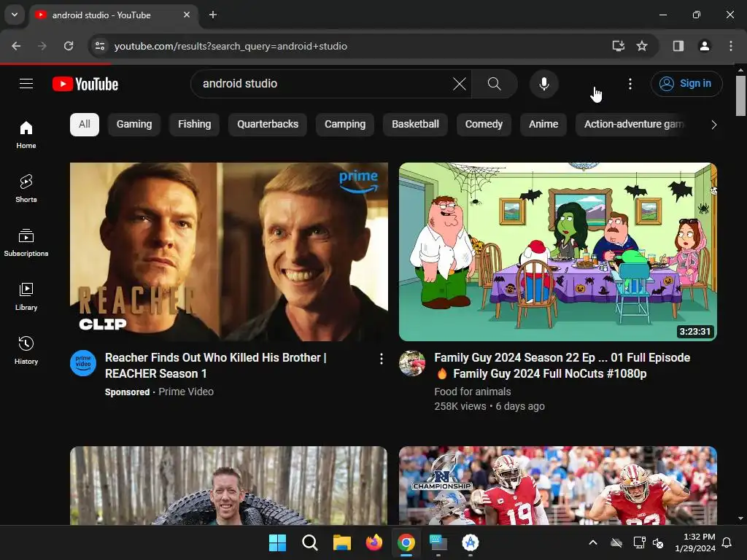Viewport: 747px width, 560px height.
Task: Select the All filter chip
Action: pos(85,124)
